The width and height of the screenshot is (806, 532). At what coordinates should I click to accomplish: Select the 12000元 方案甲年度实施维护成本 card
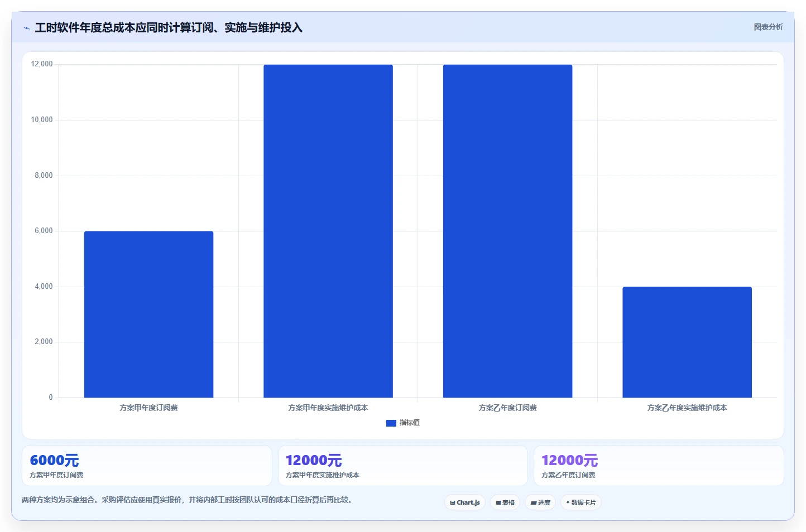[403, 466]
